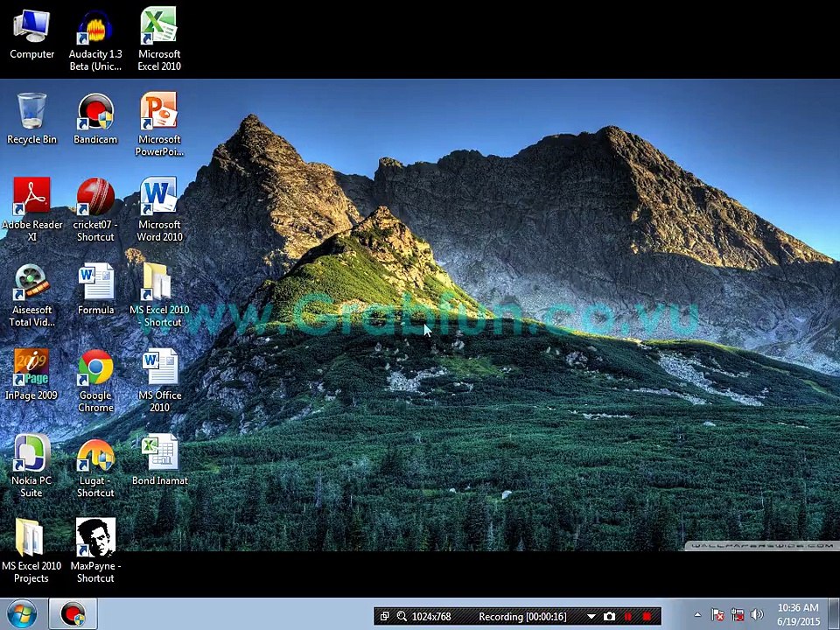840x630 pixels.
Task: Select MS Excel 2010 - Shortcut folder
Action: pyautogui.click(x=159, y=295)
